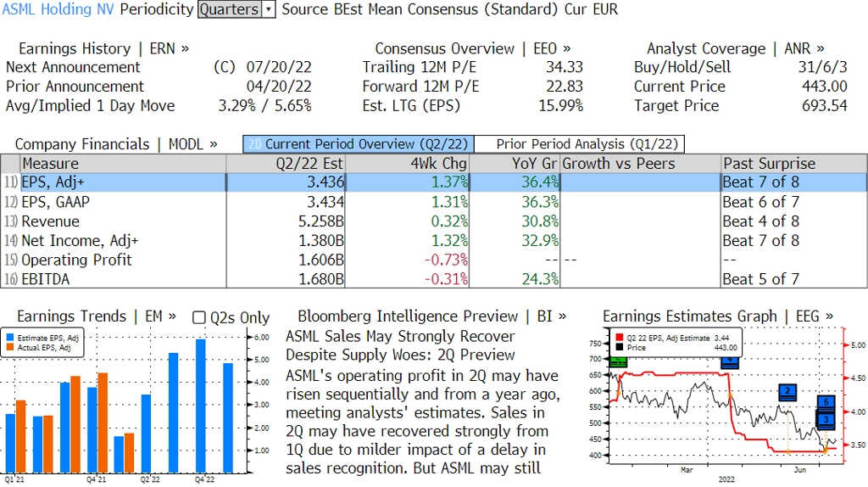This screenshot has width=868, height=487.
Task: Click the tallest Q4'22 estimate bar
Action: point(200,406)
